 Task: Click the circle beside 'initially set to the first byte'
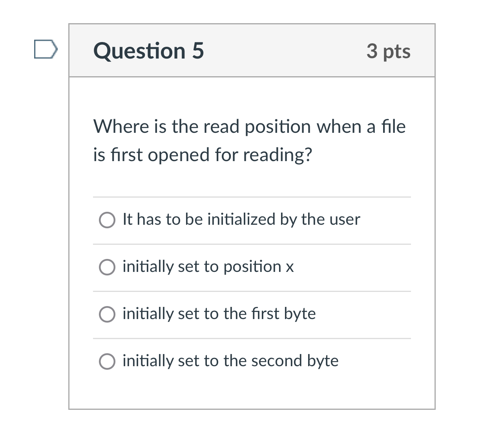pyautogui.click(x=107, y=314)
